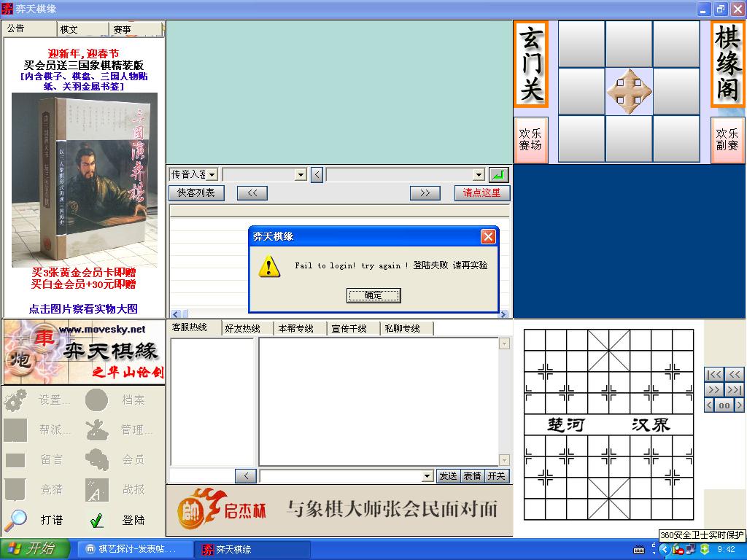The image size is (747, 560).
Task: Click the 三国演弈楼 book image
Action: (85, 179)
